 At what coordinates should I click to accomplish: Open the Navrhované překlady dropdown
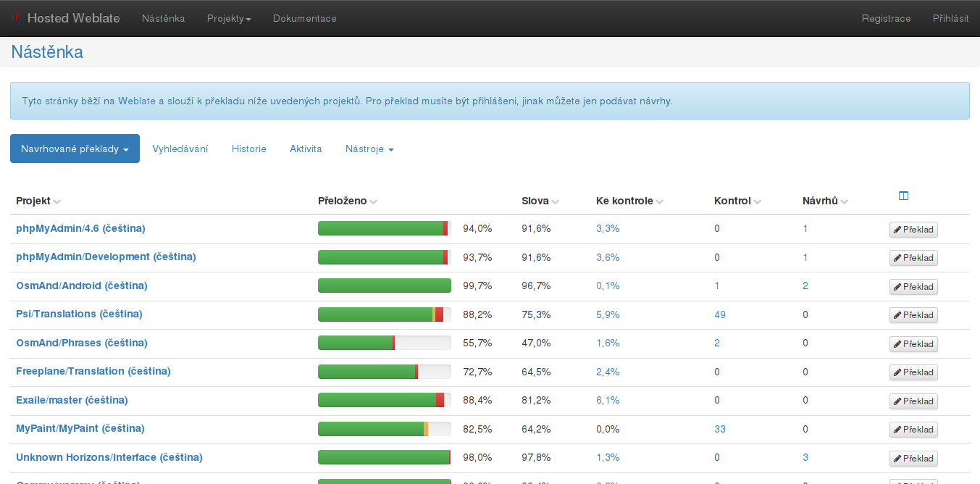[75, 149]
